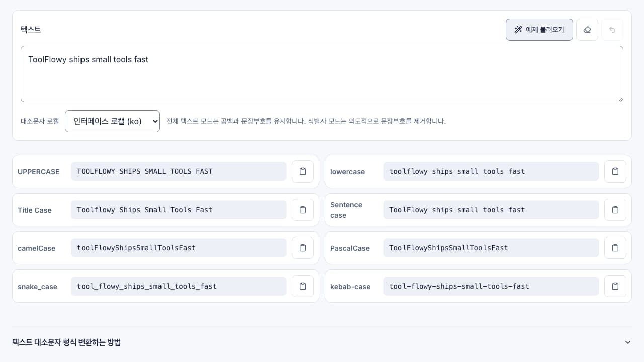
Task: Clear the text with the eraser icon
Action: pyautogui.click(x=587, y=30)
